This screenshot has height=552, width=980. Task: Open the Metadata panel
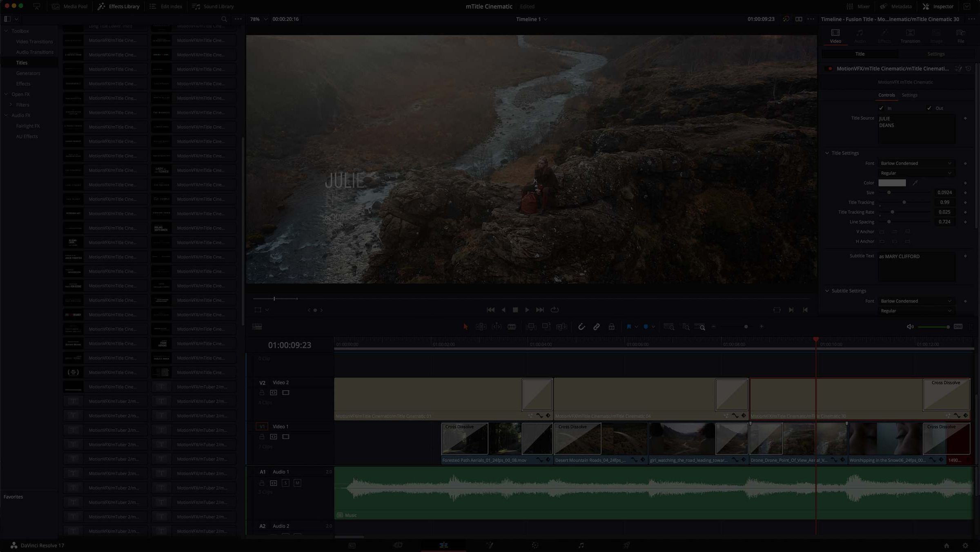(896, 6)
